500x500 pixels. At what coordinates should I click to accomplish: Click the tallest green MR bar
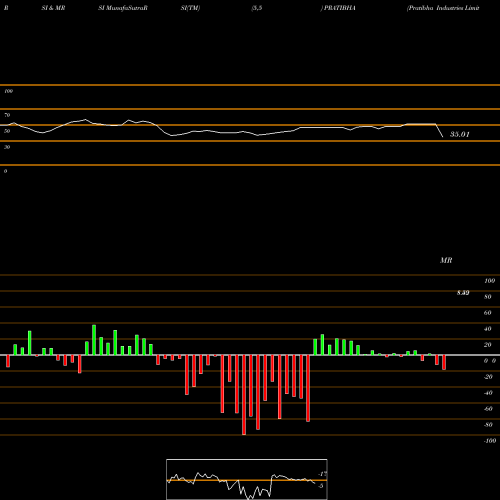click(x=94, y=340)
